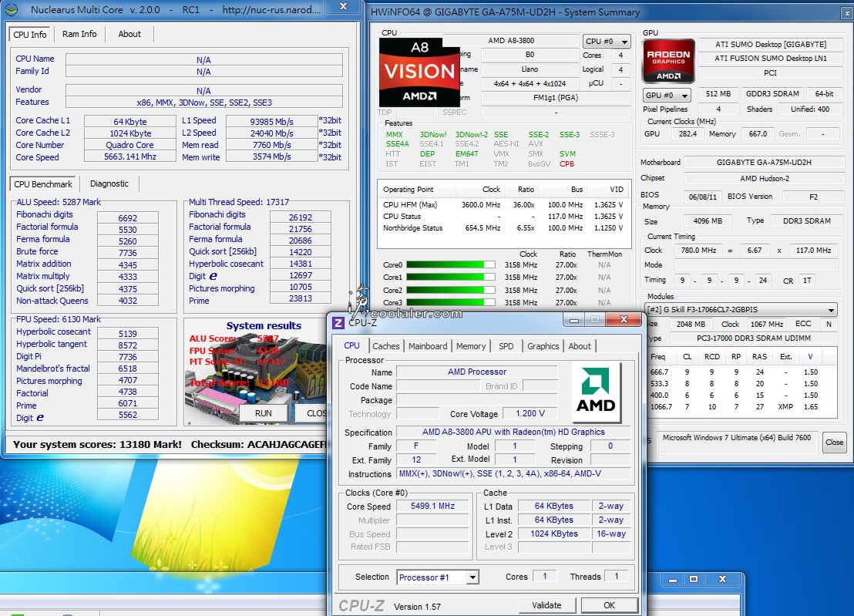Click the Mem write 3574 Mb/s value
Image resolution: width=854 pixels, height=616 pixels.
point(271,157)
